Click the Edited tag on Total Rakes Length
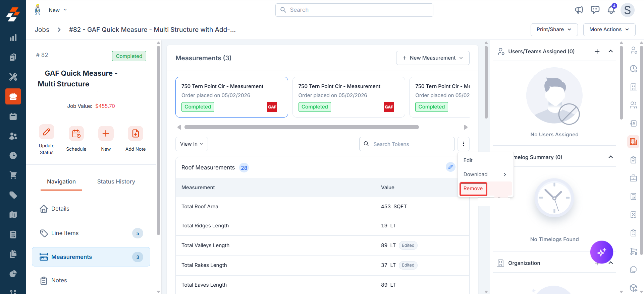Viewport: 644px width, 294px height. [408, 265]
